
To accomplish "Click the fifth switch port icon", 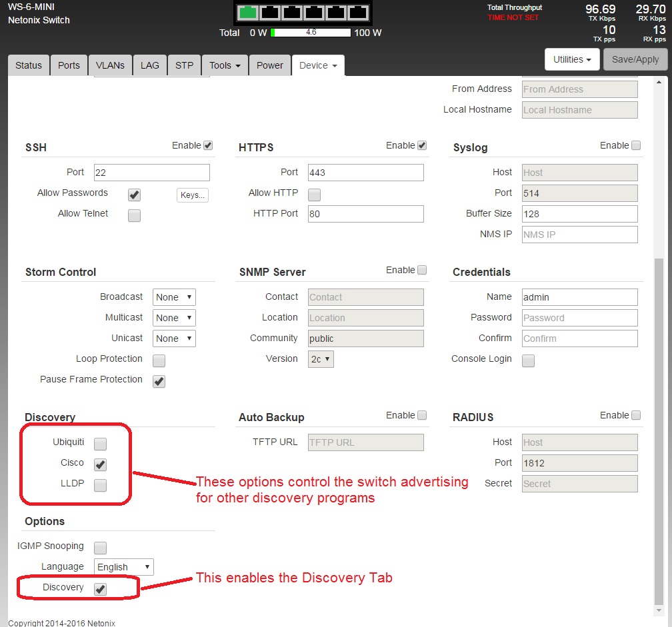I will [335, 13].
